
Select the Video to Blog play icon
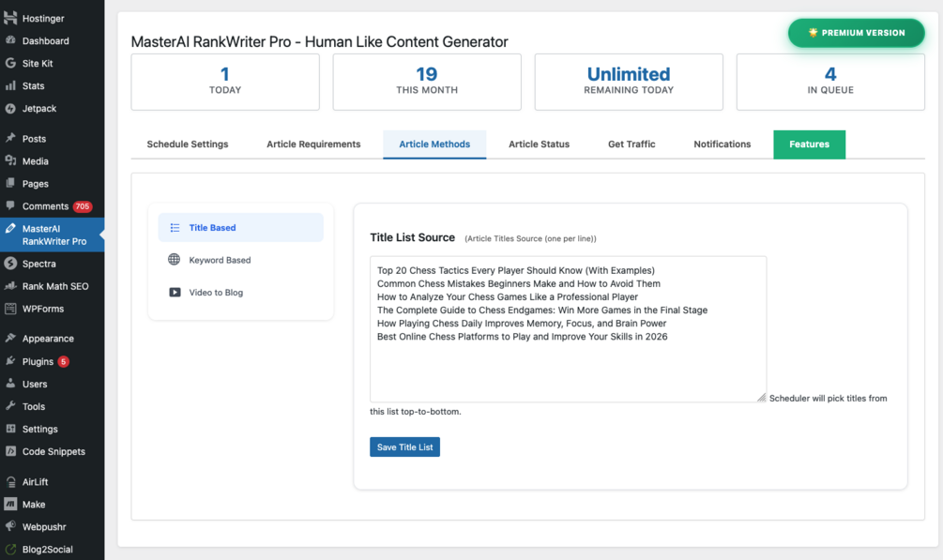[x=175, y=293]
